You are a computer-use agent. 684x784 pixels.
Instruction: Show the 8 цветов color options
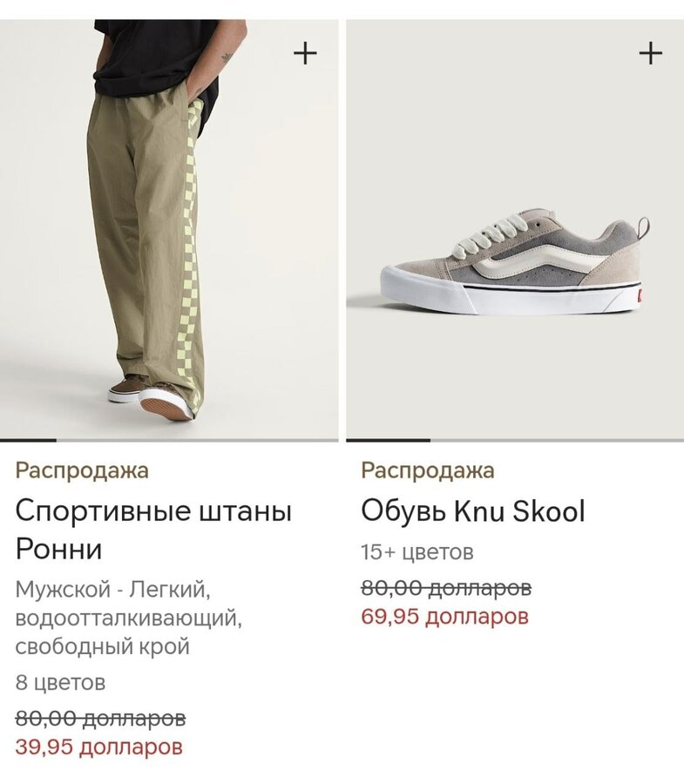click(60, 682)
